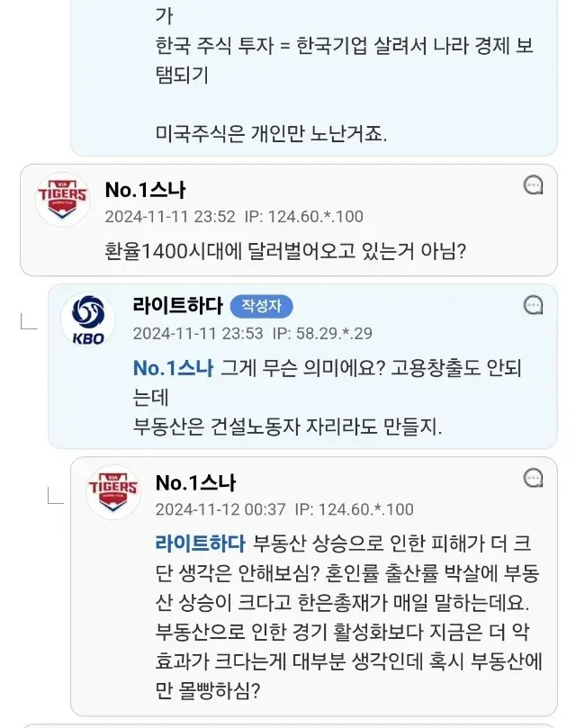Screen dimensions: 576x728
Task: Tap IP 58.29.*.29 text
Action: (x=322, y=333)
